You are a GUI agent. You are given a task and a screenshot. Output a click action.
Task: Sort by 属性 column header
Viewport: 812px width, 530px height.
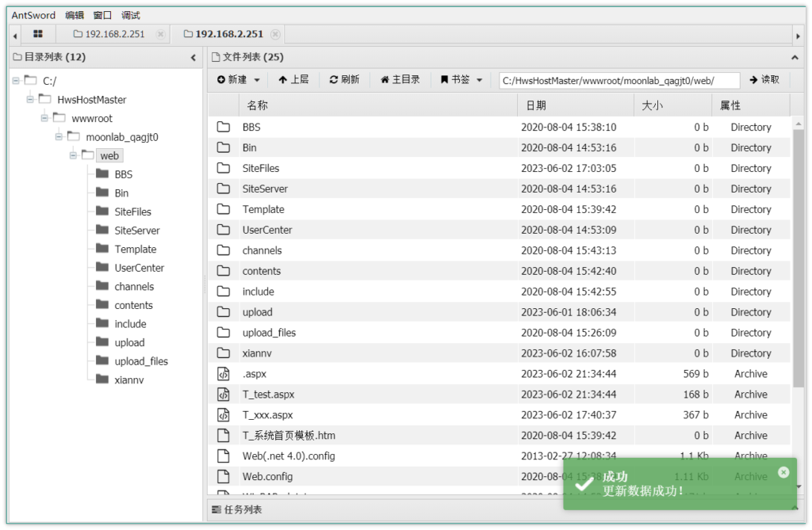point(751,105)
